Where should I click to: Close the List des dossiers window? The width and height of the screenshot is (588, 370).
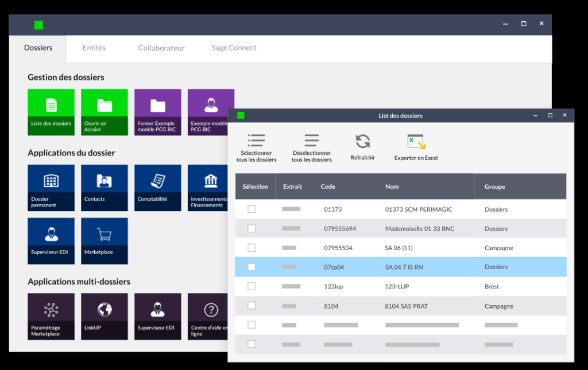tap(565, 115)
